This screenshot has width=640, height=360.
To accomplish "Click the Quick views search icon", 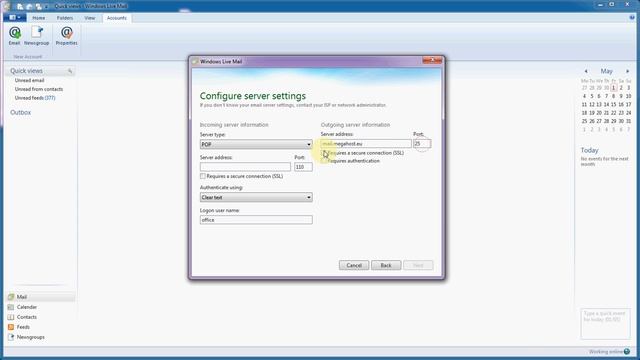I will tap(70, 71).
